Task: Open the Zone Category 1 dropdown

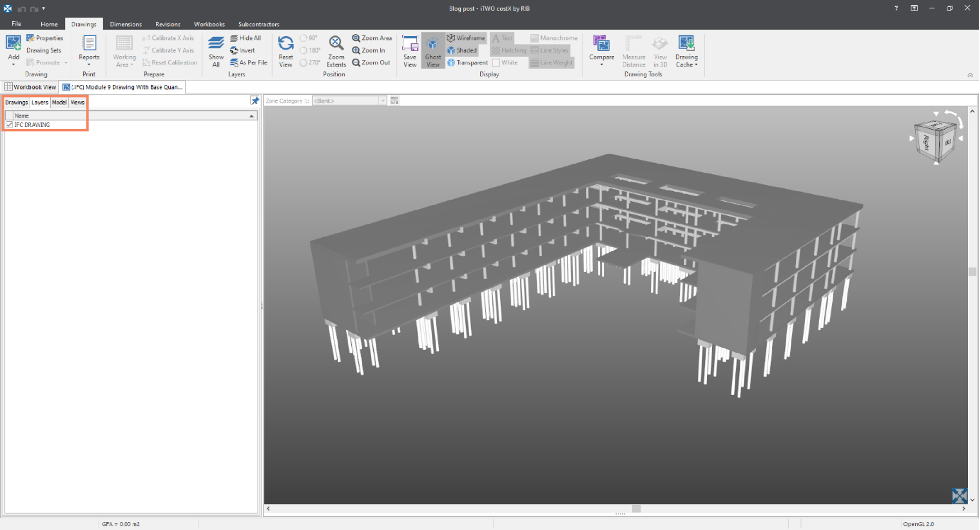Action: pyautogui.click(x=383, y=101)
